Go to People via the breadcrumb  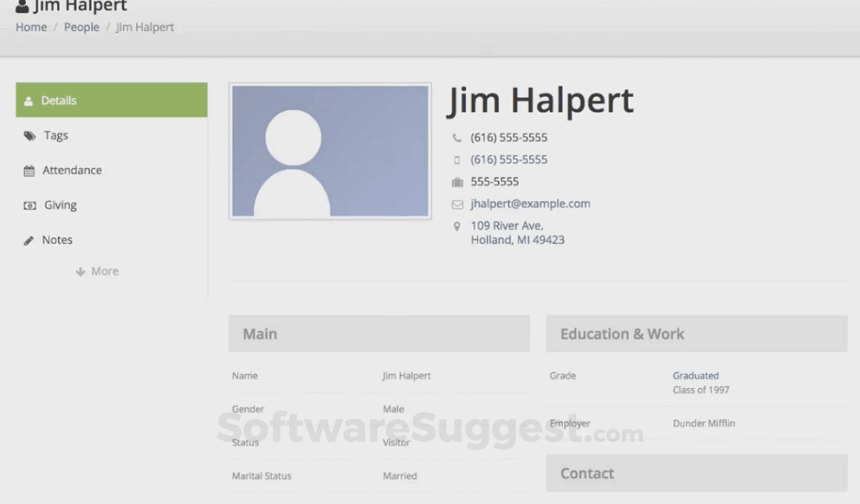[x=81, y=27]
